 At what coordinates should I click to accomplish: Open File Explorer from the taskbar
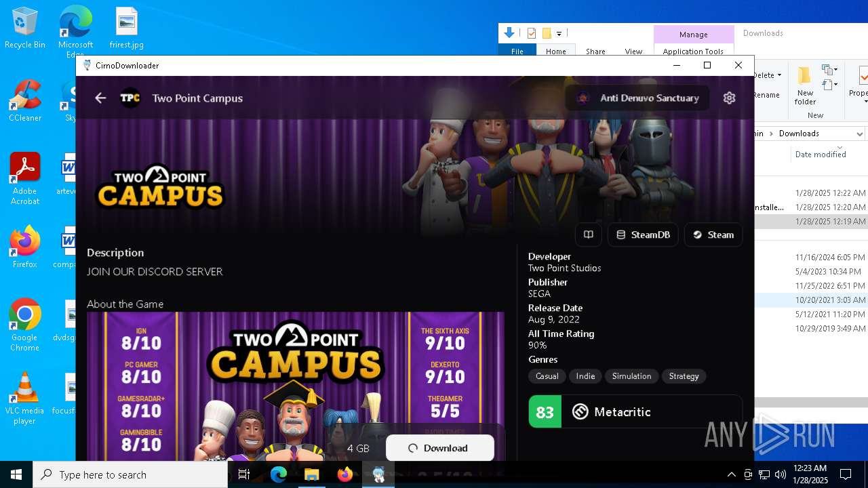coord(312,474)
